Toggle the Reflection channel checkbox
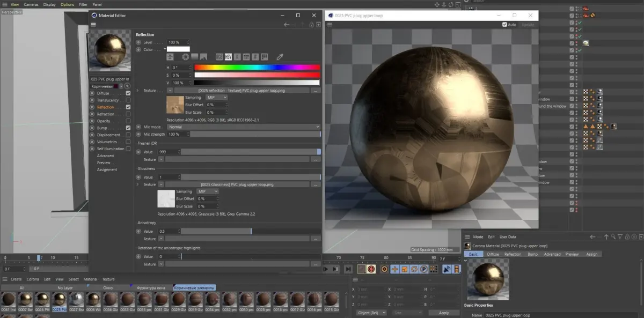Screen dimensions: 644x318 [x=128, y=107]
